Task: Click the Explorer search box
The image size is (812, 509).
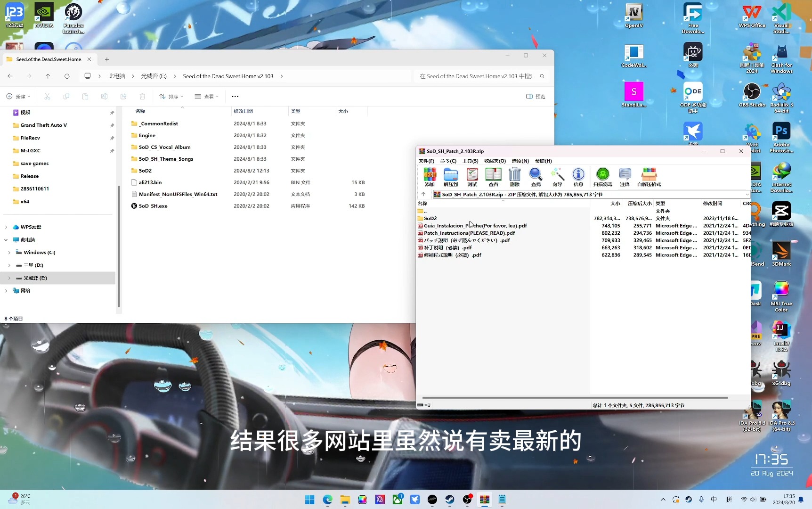Action: point(482,76)
